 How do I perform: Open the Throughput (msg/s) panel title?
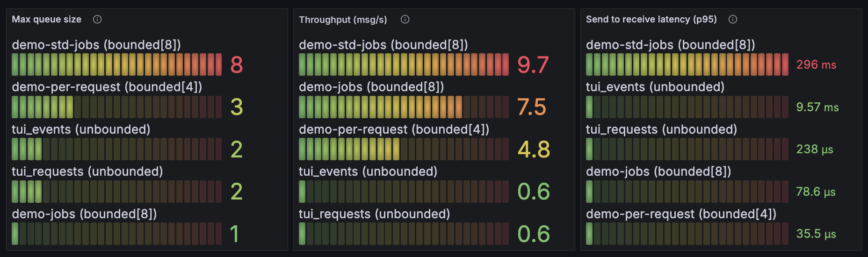point(343,20)
